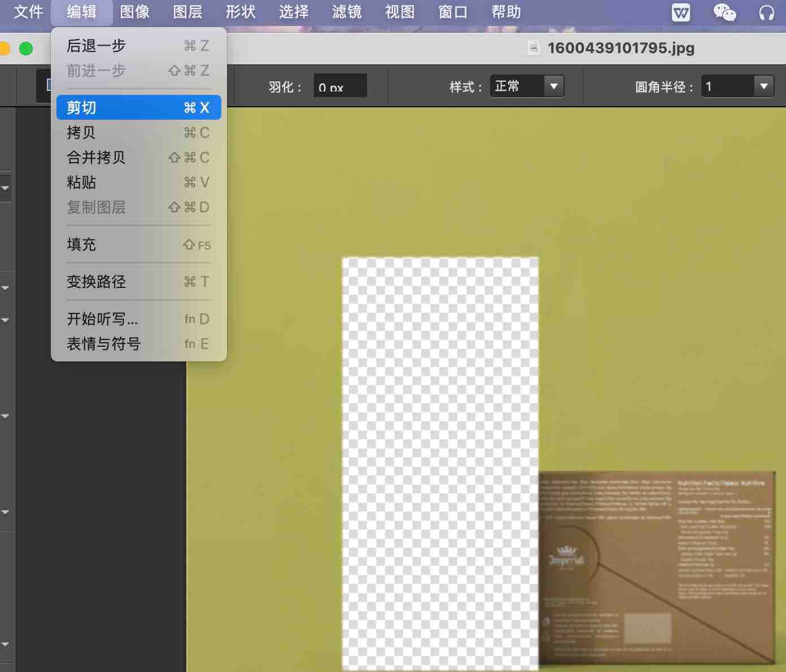Open the 样式 style dropdown

(527, 86)
